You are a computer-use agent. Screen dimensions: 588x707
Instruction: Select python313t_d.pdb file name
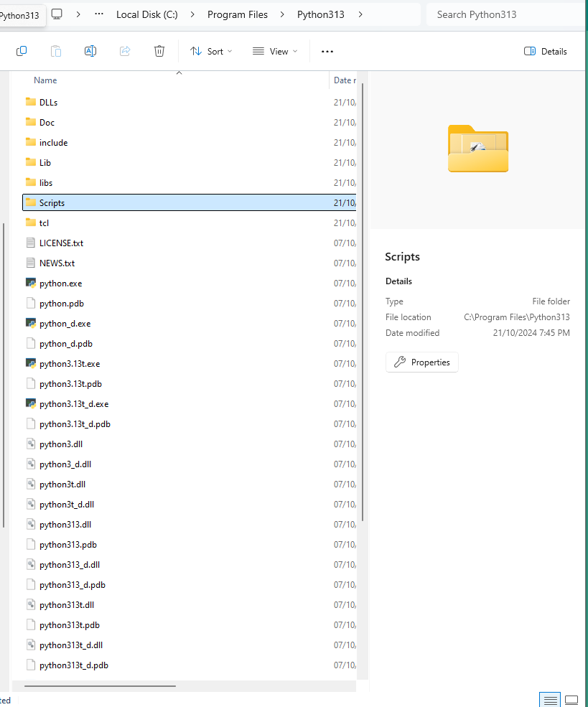74,665
